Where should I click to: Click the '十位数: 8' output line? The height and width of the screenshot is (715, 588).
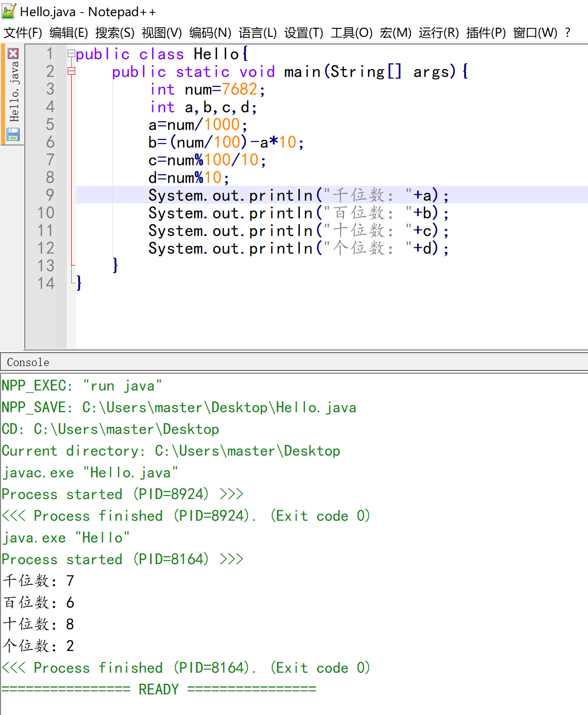click(38, 625)
